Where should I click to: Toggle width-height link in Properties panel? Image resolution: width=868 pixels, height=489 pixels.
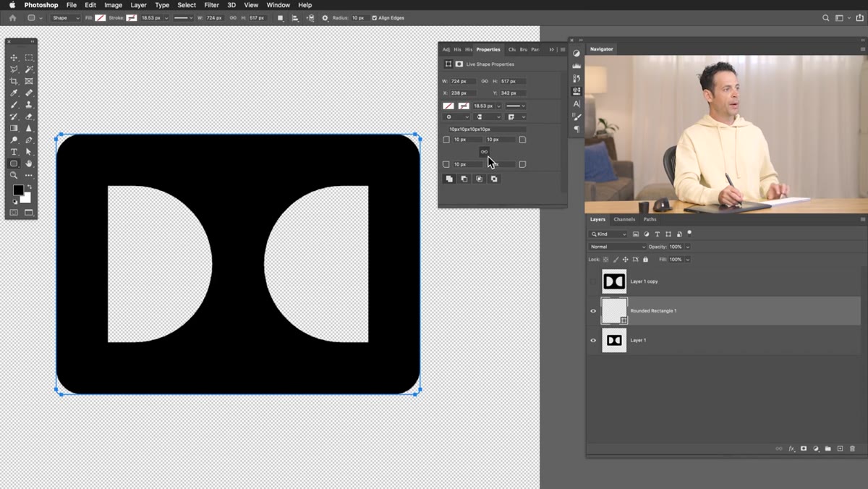coord(485,81)
